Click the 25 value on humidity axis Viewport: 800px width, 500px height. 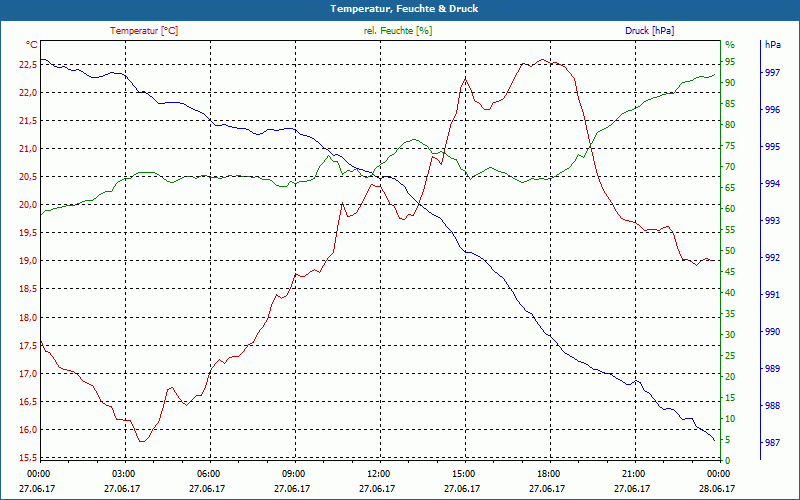coord(731,356)
